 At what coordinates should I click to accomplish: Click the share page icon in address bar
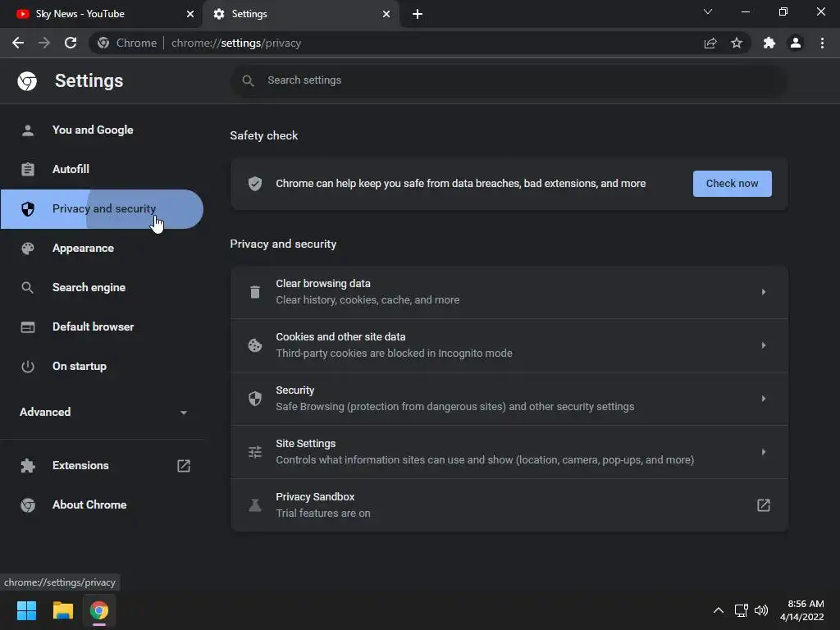point(710,43)
